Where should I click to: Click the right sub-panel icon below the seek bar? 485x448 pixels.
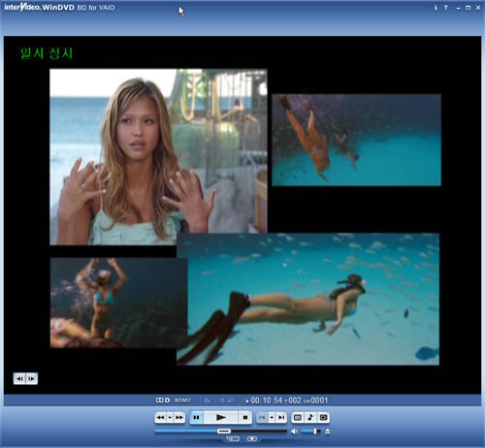point(252,439)
